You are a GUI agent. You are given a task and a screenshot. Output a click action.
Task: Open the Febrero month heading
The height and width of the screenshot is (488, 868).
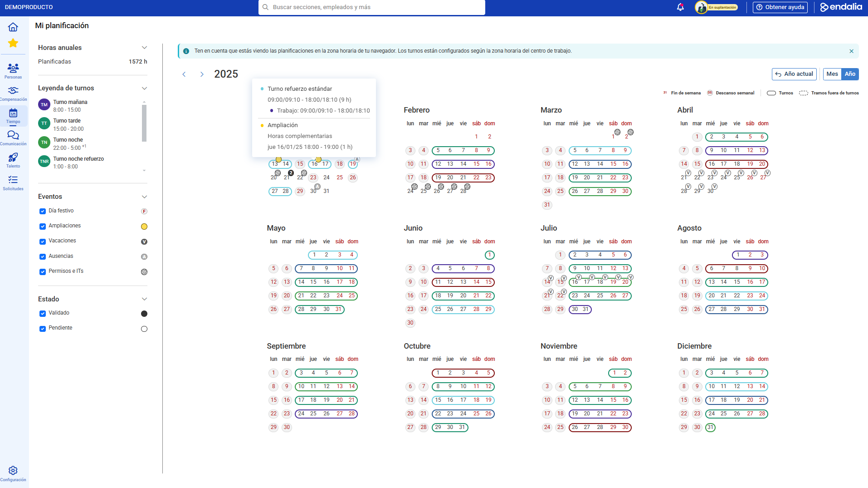416,110
